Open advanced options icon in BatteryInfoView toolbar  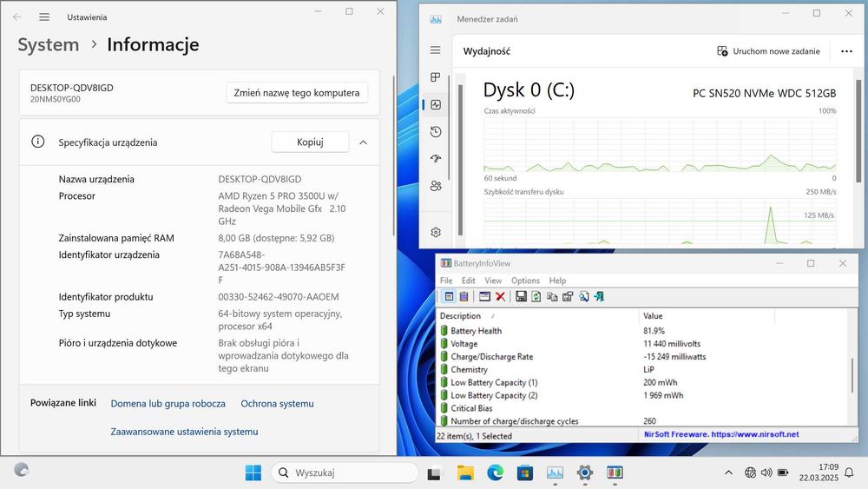(x=568, y=297)
